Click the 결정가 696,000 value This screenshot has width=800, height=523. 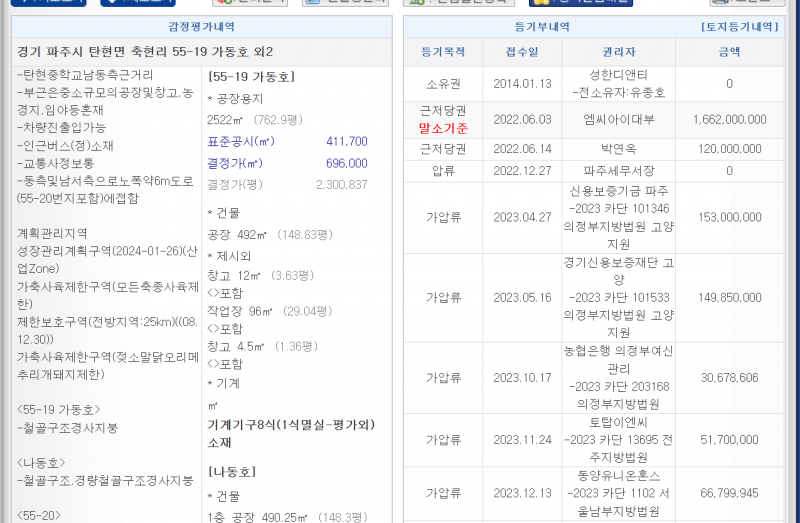pyautogui.click(x=346, y=163)
